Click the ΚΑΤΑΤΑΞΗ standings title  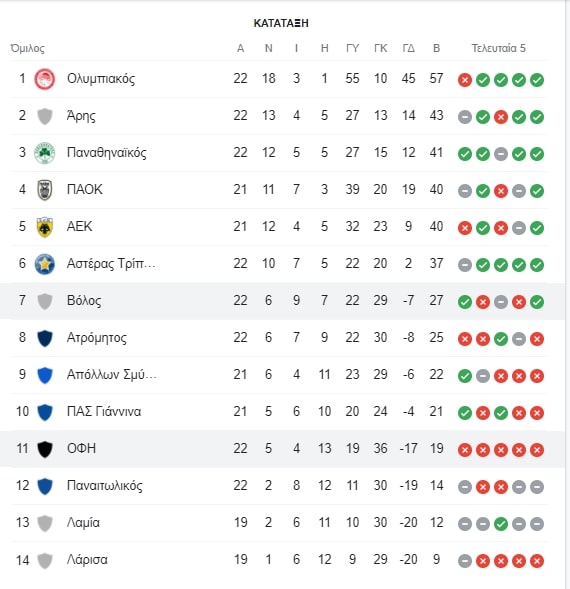coord(281,23)
